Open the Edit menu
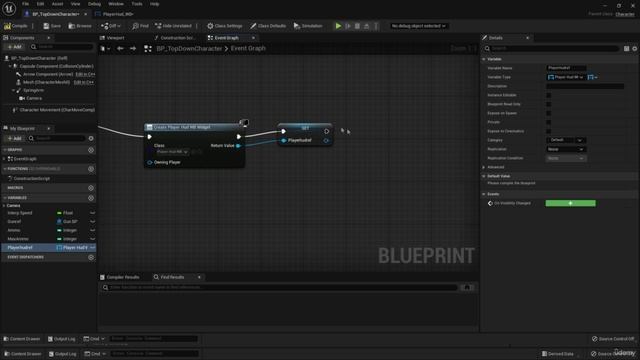 tap(40, 4)
